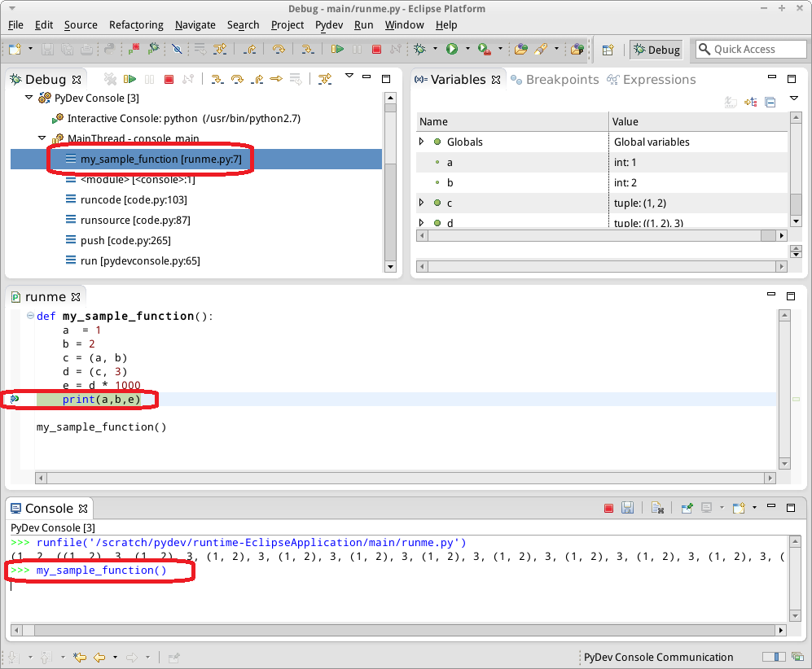Viewport: 812px width, 669px height.
Task: Click the Value column header
Action: [698, 121]
